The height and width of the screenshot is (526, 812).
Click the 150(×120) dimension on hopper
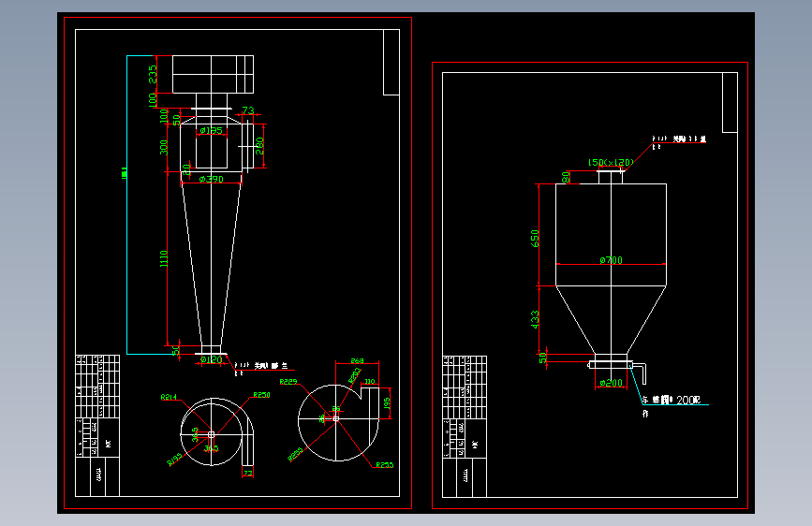point(611,163)
